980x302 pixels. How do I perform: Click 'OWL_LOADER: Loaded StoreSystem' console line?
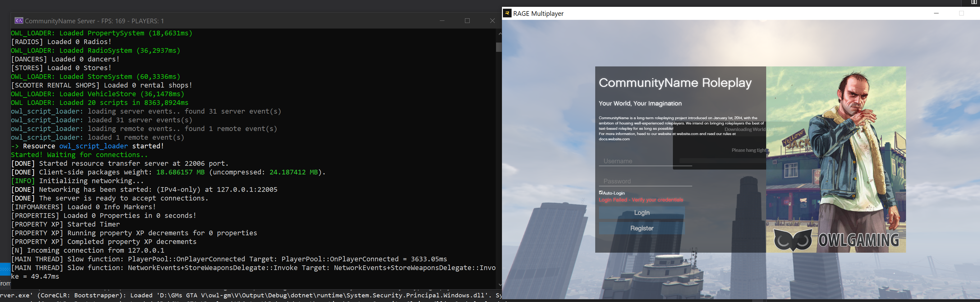[95, 77]
